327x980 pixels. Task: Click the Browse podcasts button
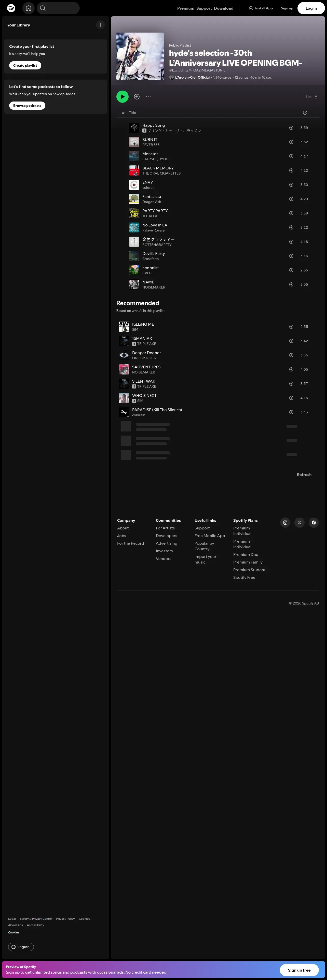pos(28,106)
